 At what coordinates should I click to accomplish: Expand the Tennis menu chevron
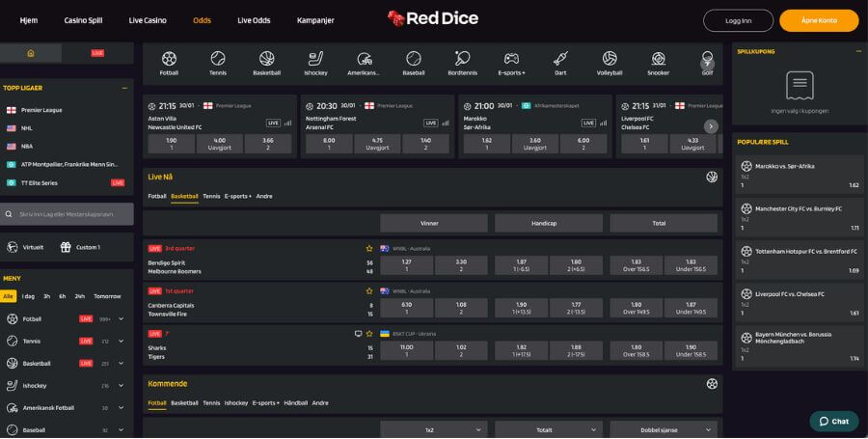(122, 342)
